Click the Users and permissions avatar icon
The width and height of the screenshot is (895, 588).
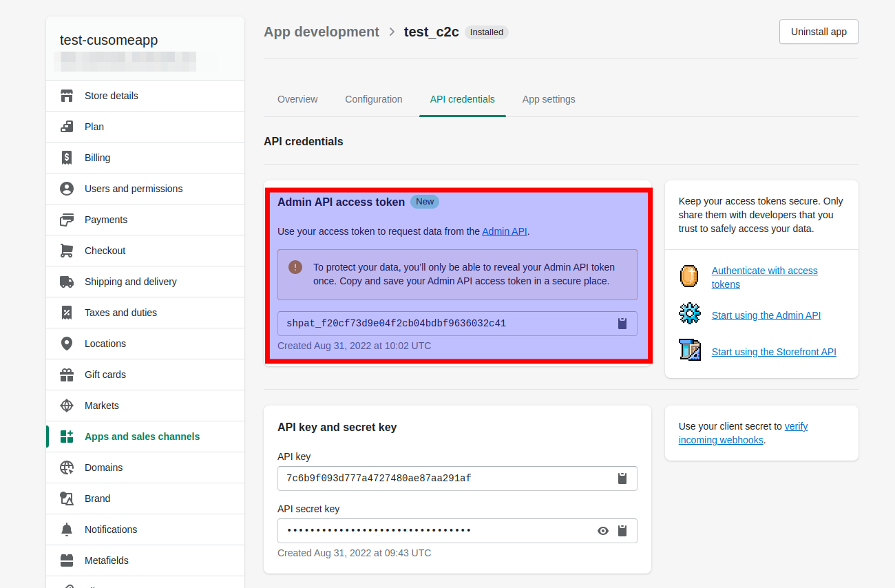(67, 189)
